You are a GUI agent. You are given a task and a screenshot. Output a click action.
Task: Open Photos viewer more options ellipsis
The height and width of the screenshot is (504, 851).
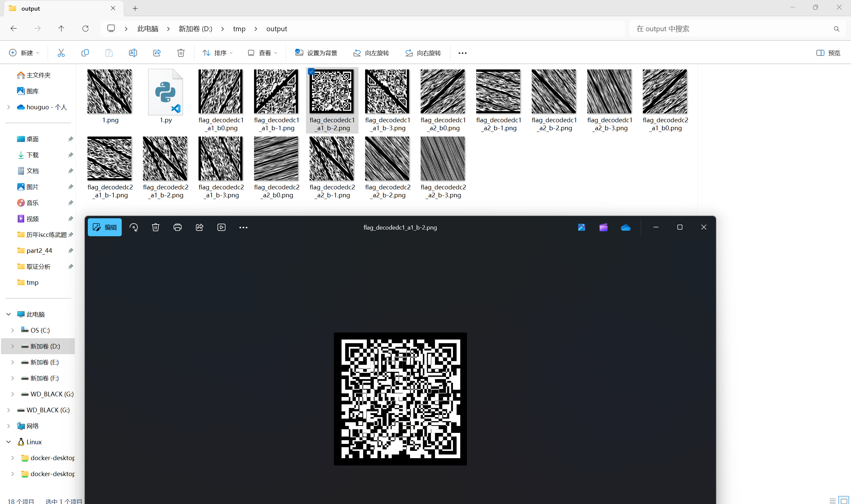pos(243,228)
